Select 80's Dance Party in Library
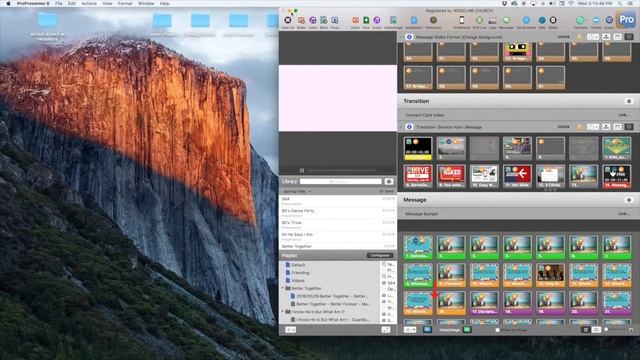The width and height of the screenshot is (640, 360). point(338,213)
